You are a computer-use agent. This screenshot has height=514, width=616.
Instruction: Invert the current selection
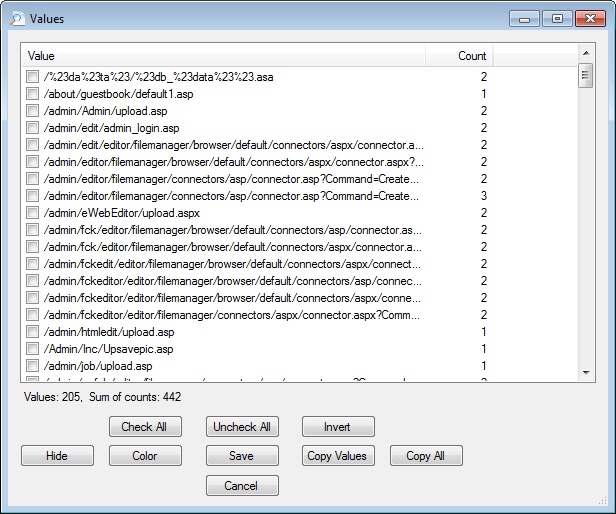[x=337, y=427]
